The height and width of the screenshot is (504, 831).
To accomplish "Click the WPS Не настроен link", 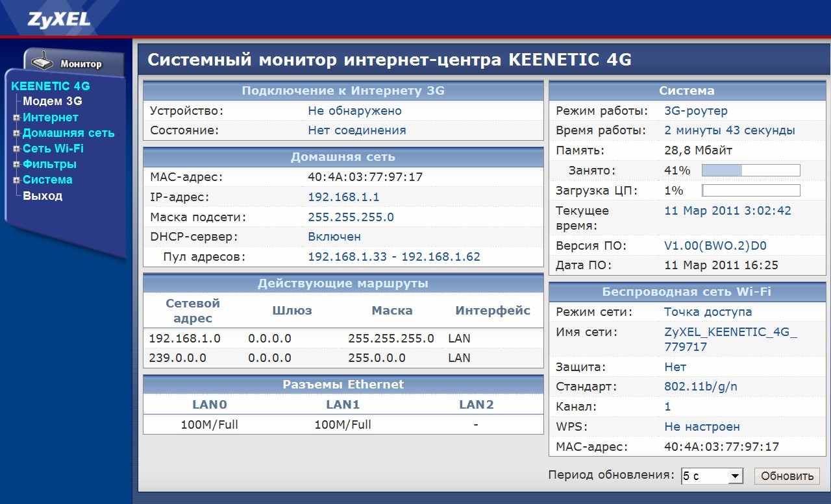I will 702,427.
